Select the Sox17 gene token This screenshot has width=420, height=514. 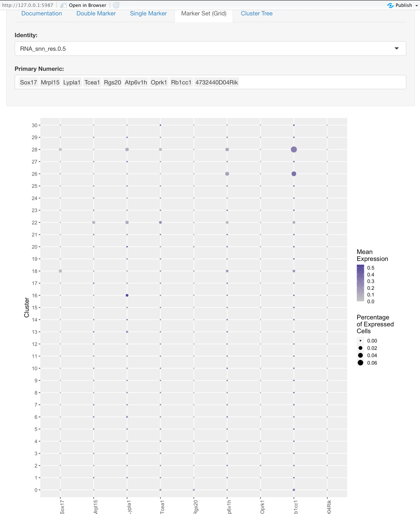28,82
